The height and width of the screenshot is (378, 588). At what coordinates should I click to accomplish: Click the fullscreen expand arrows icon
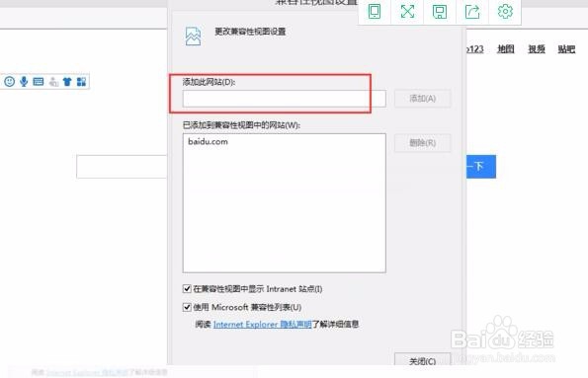click(x=407, y=11)
